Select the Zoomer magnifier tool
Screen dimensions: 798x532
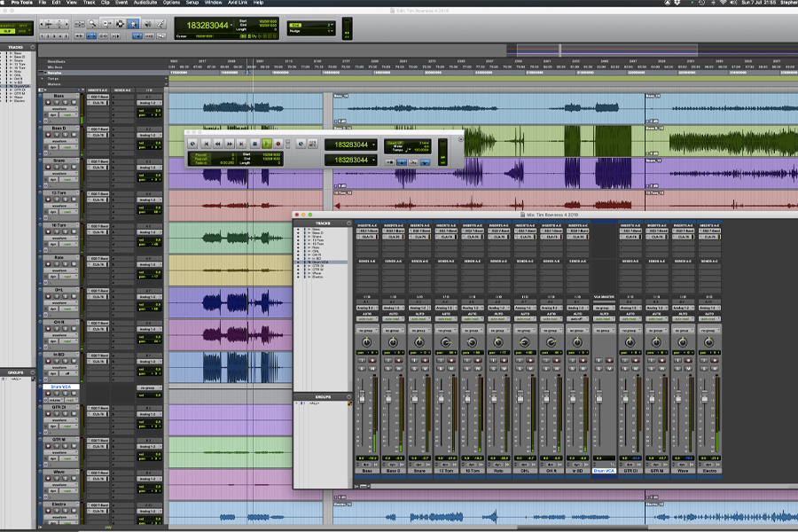click(92, 23)
